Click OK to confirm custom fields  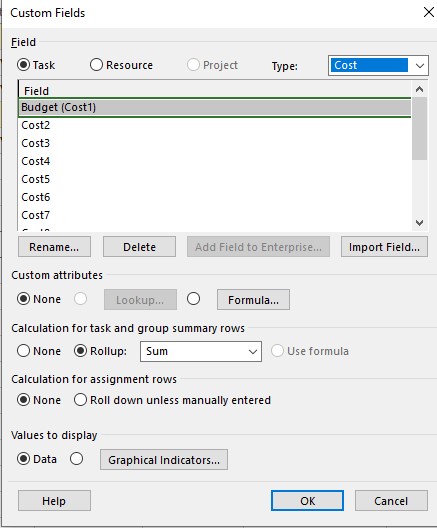[x=307, y=501]
